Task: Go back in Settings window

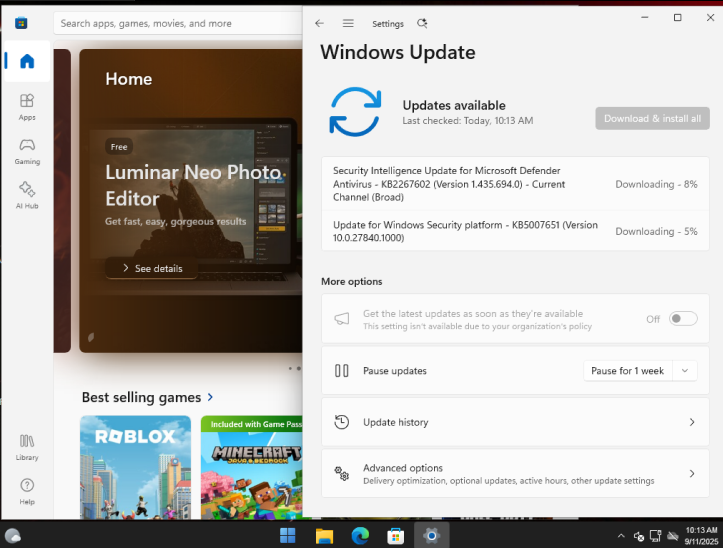Action: click(319, 23)
